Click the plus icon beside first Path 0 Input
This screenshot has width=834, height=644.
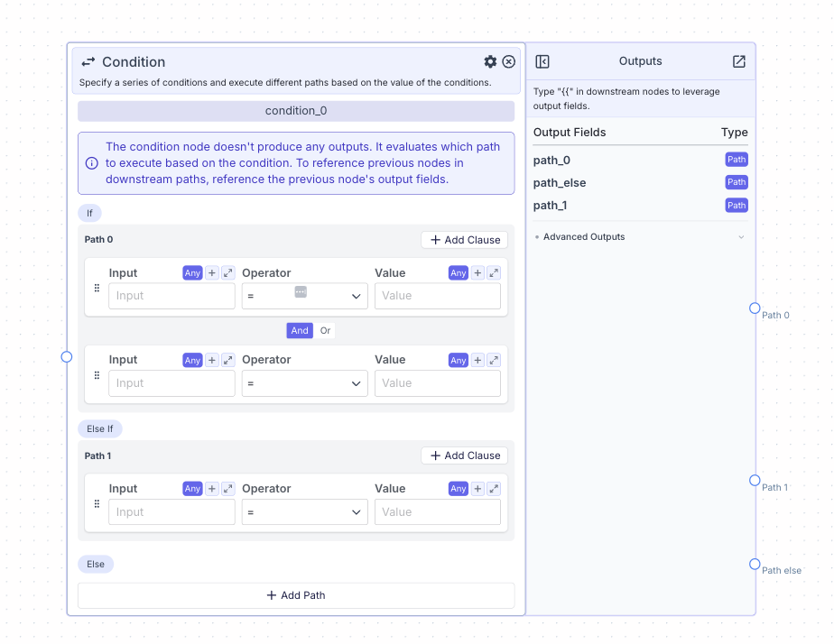(x=212, y=273)
